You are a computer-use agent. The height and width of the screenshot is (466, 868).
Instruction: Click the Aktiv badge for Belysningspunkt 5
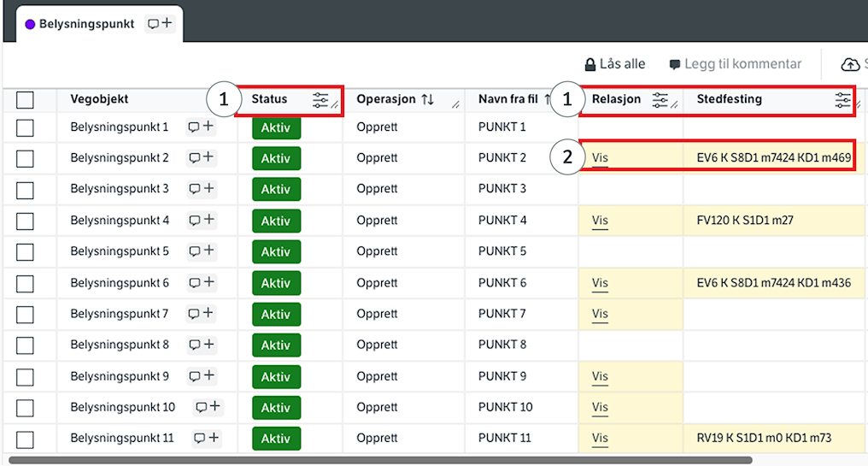[276, 252]
